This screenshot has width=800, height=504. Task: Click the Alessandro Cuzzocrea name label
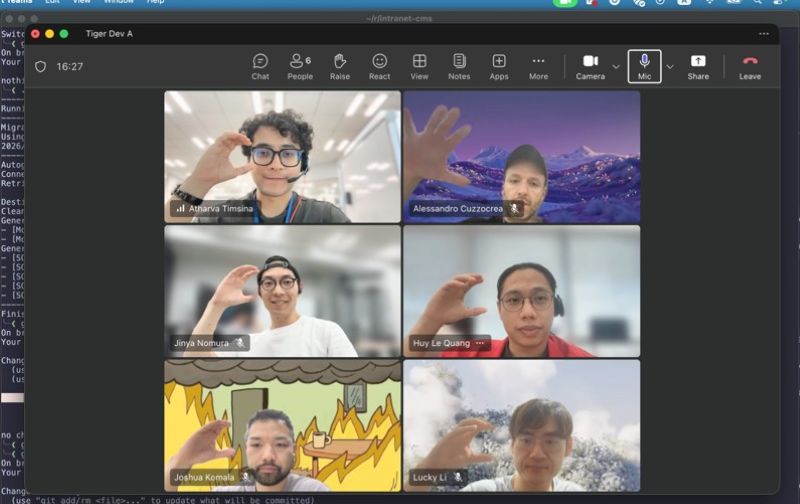(x=458, y=209)
